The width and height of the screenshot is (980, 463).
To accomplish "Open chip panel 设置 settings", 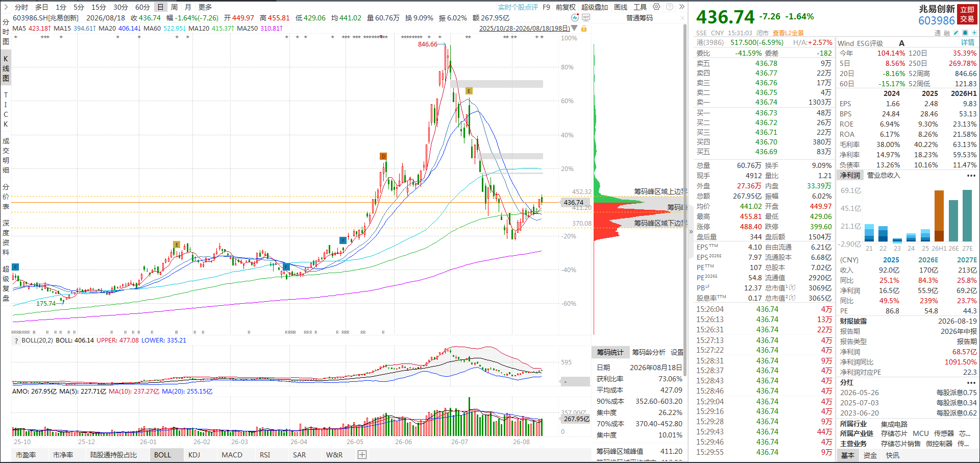I will tap(677, 352).
